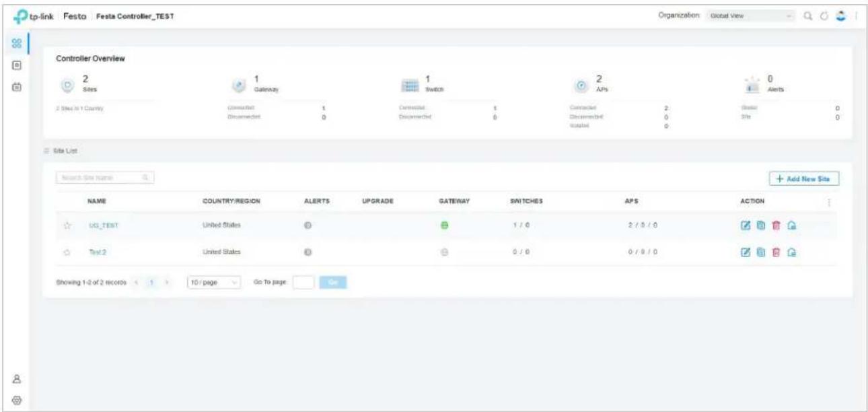This screenshot has height=412, width=868.
Task: Click United States in Test 2 row
Action: (x=221, y=252)
